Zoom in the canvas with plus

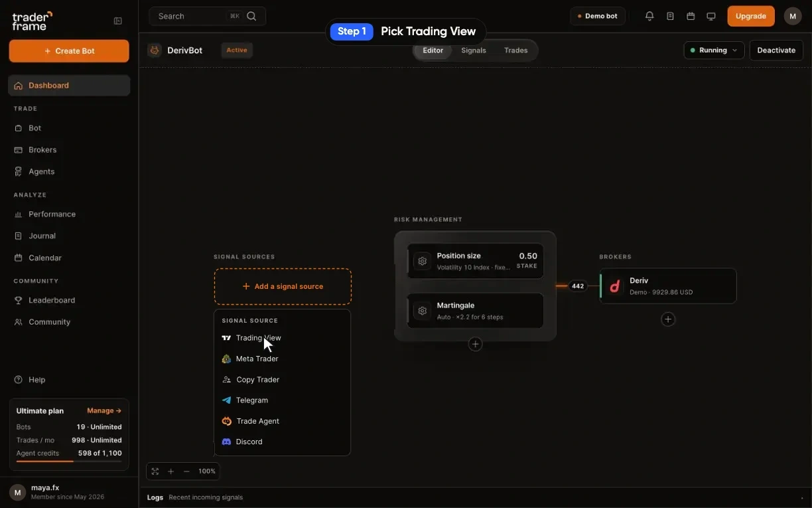tap(171, 471)
